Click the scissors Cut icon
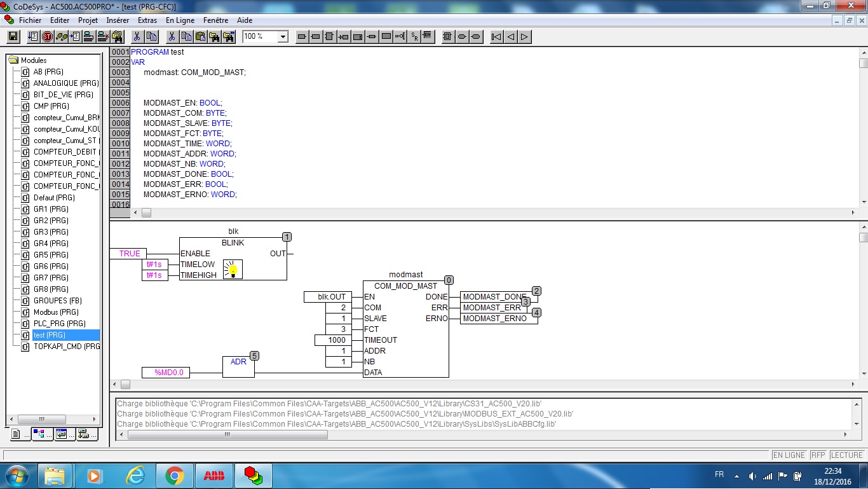The height and width of the screenshot is (489, 868). pos(137,37)
